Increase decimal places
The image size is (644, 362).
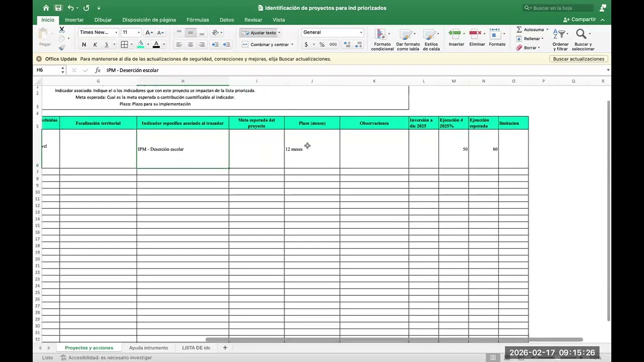(347, 45)
